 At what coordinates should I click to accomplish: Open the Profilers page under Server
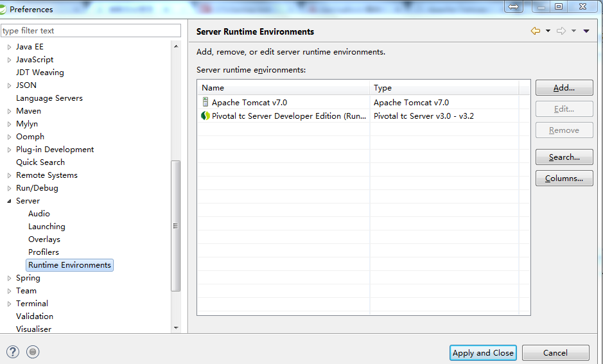coord(44,252)
